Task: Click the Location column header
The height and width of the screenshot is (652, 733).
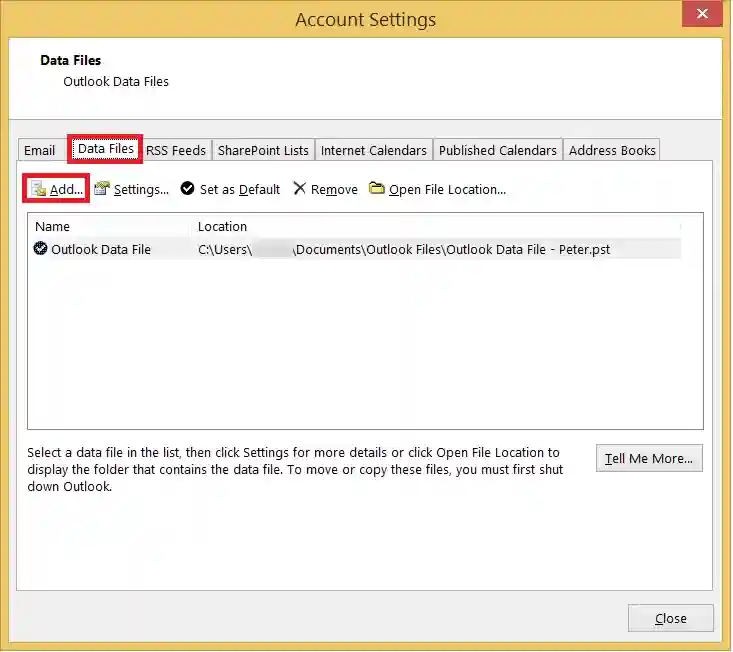Action: pos(222,226)
